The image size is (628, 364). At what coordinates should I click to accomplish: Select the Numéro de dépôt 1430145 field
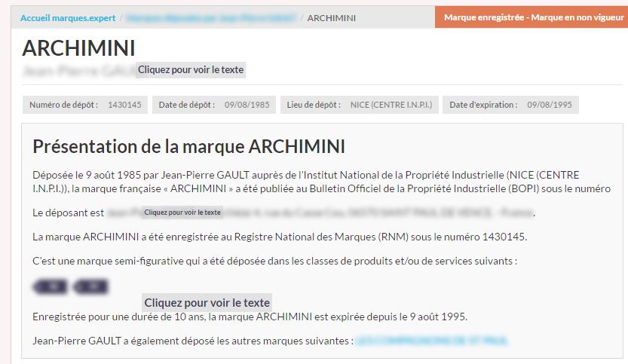coord(85,105)
